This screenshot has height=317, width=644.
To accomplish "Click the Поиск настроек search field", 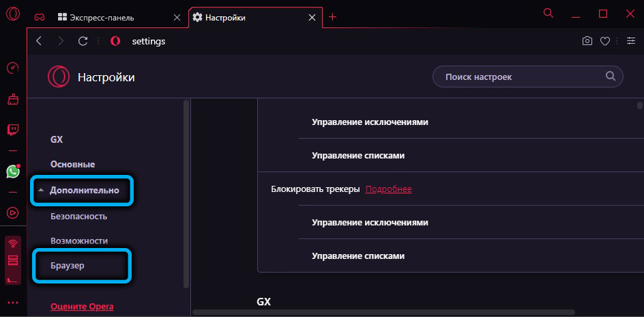I will click(x=518, y=77).
